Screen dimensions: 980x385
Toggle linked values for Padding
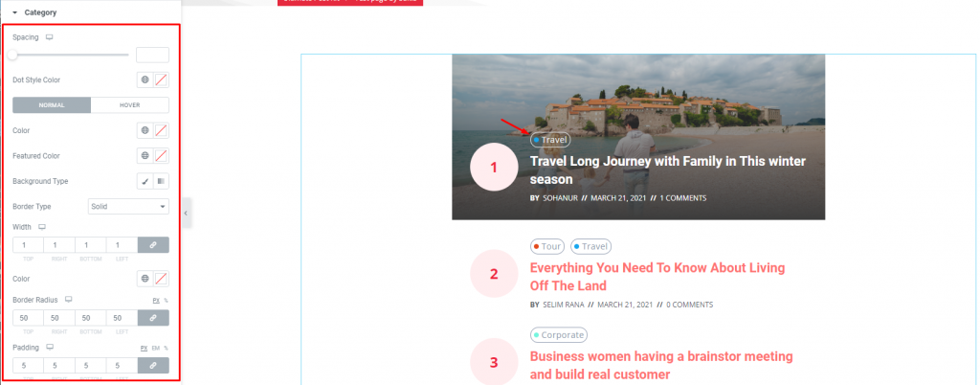(153, 365)
